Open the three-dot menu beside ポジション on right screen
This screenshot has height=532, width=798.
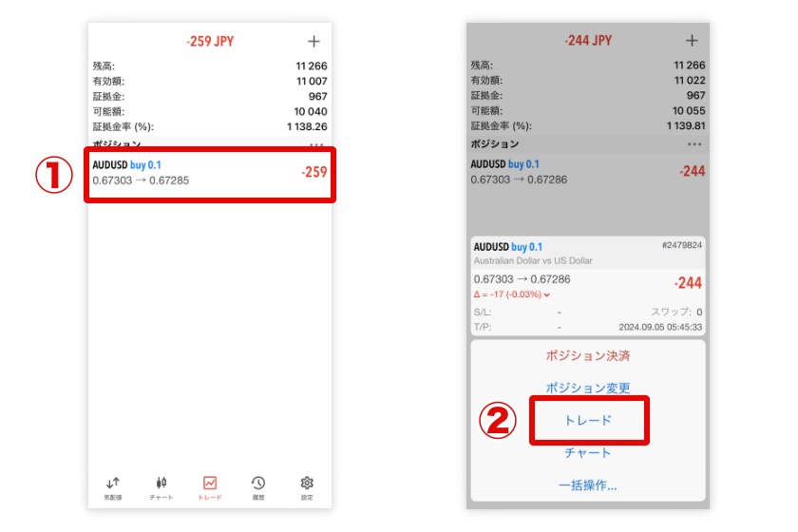694,144
